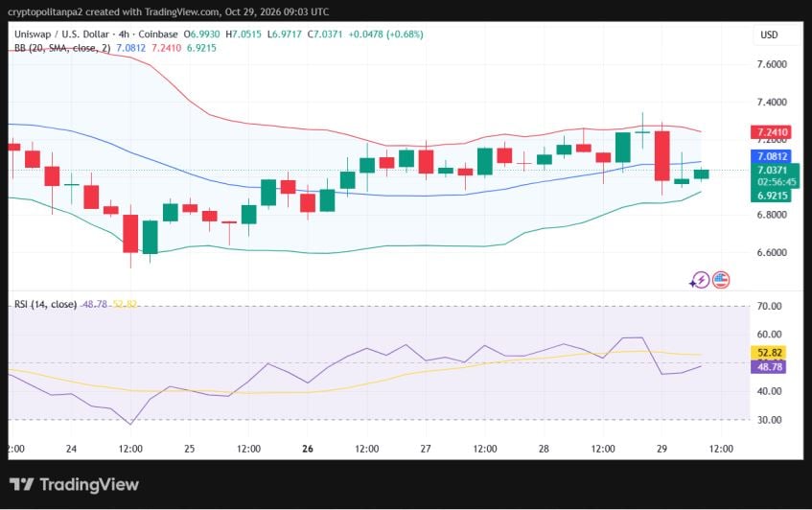
Task: Click the 6.6000 price axis level
Action: pyautogui.click(x=771, y=252)
